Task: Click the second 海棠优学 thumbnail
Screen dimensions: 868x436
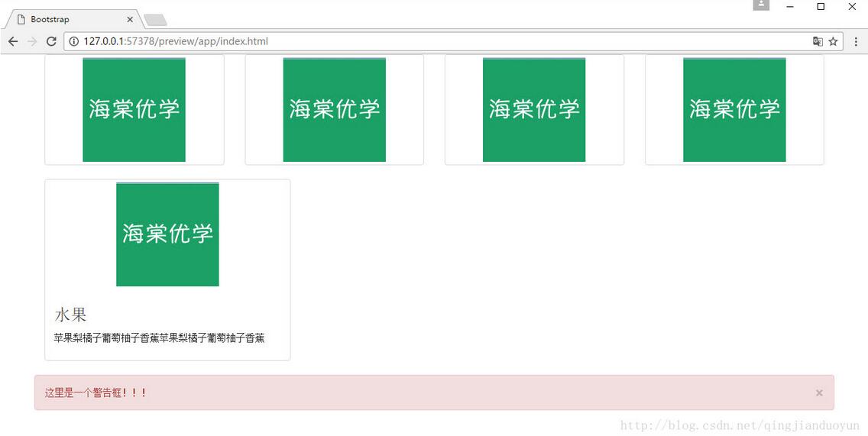Action: tap(335, 110)
